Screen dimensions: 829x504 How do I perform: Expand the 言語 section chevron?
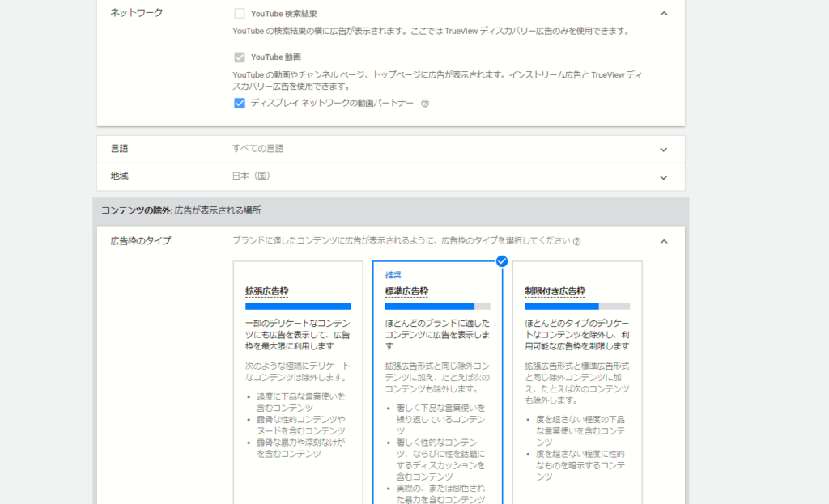(x=664, y=150)
